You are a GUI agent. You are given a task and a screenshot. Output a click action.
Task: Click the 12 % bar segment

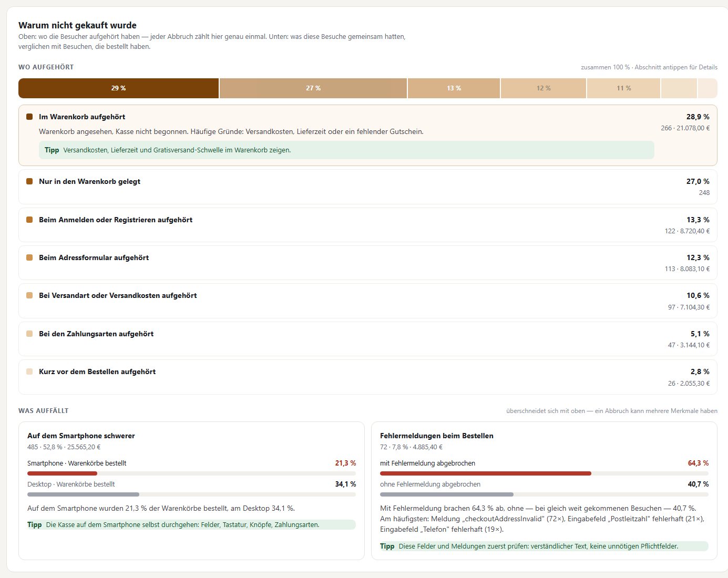tap(544, 88)
